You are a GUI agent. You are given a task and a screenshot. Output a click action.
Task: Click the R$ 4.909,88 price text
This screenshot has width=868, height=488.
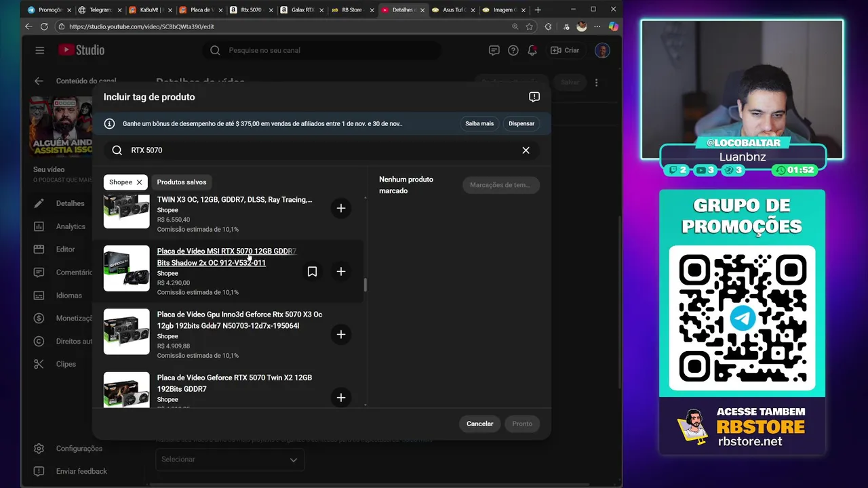click(x=174, y=346)
